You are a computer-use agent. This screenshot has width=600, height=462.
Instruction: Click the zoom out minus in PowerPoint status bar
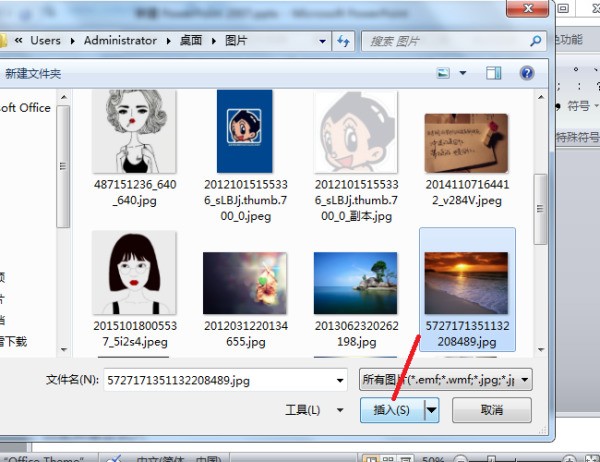(x=461, y=459)
